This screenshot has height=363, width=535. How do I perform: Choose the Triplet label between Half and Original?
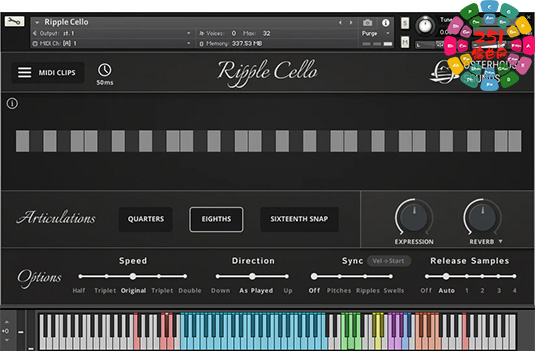105,291
